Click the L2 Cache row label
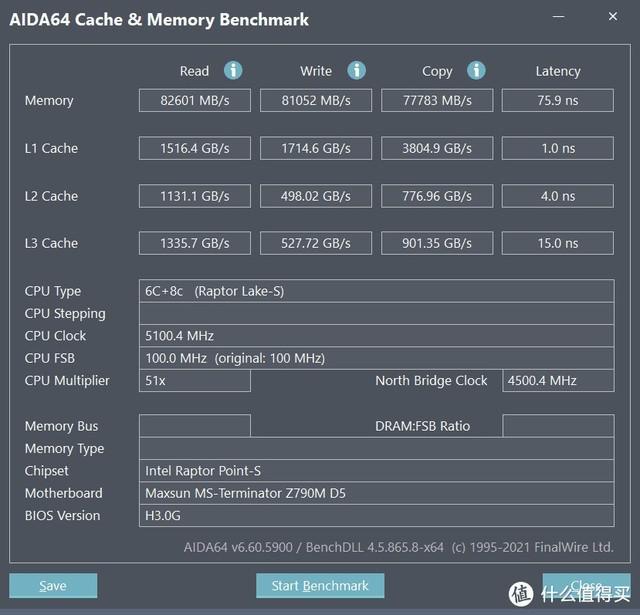Viewport: 640px width, 615px height. tap(51, 196)
